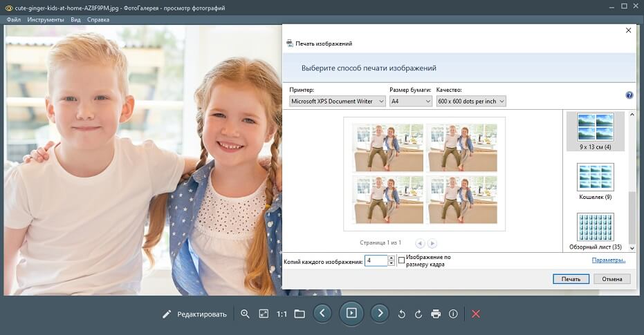Decrease copies with spinner down arrow
Viewport: 644px width, 335px height.
tap(392, 263)
